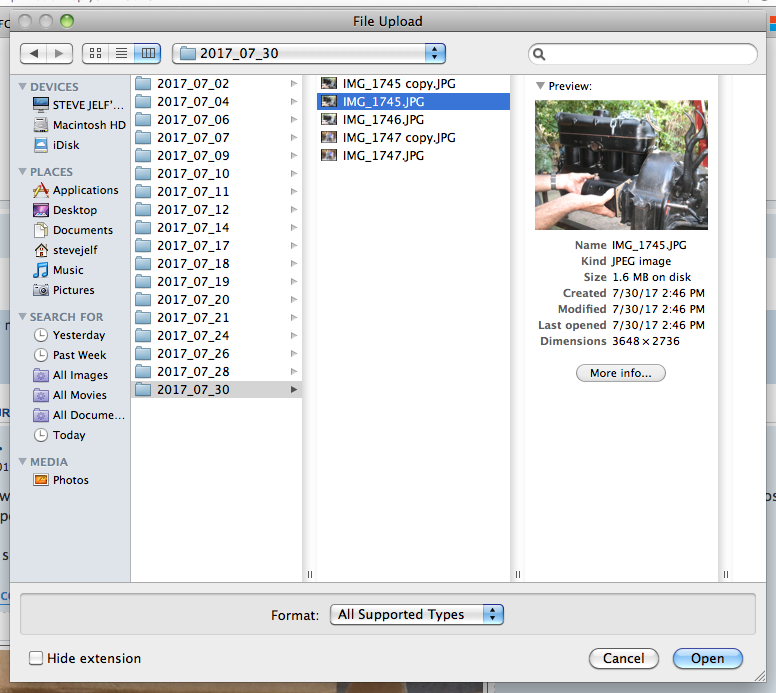Collapse the DEVICES sidebar section
The height and width of the screenshot is (693, 776).
pos(22,87)
